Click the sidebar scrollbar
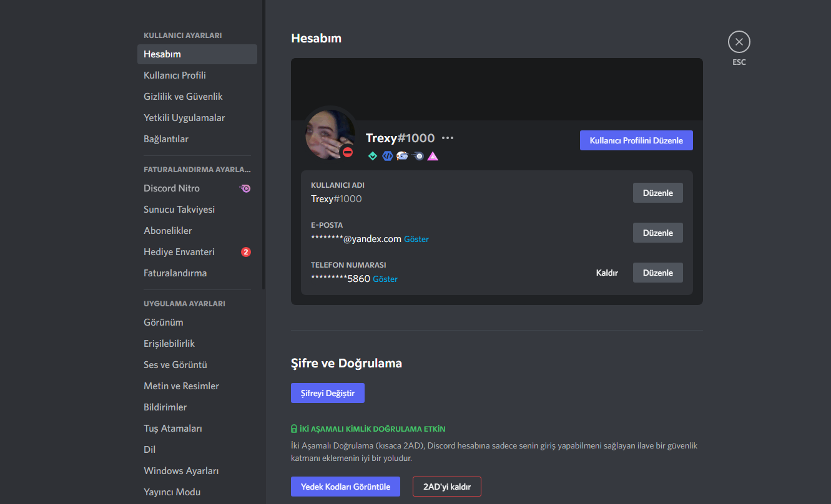 coord(263,145)
